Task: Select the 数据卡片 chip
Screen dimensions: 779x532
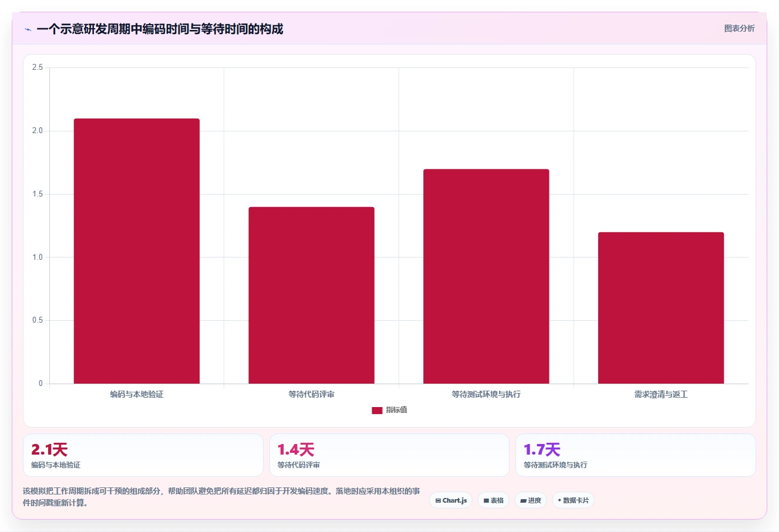Action: 573,500
